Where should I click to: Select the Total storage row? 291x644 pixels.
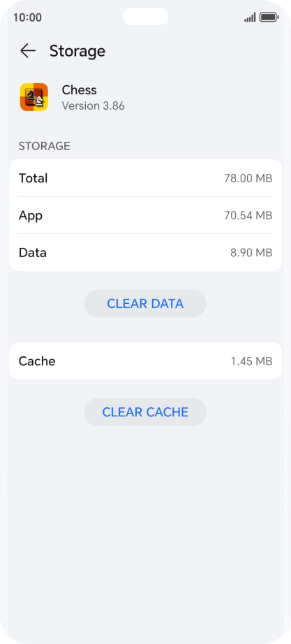(145, 178)
